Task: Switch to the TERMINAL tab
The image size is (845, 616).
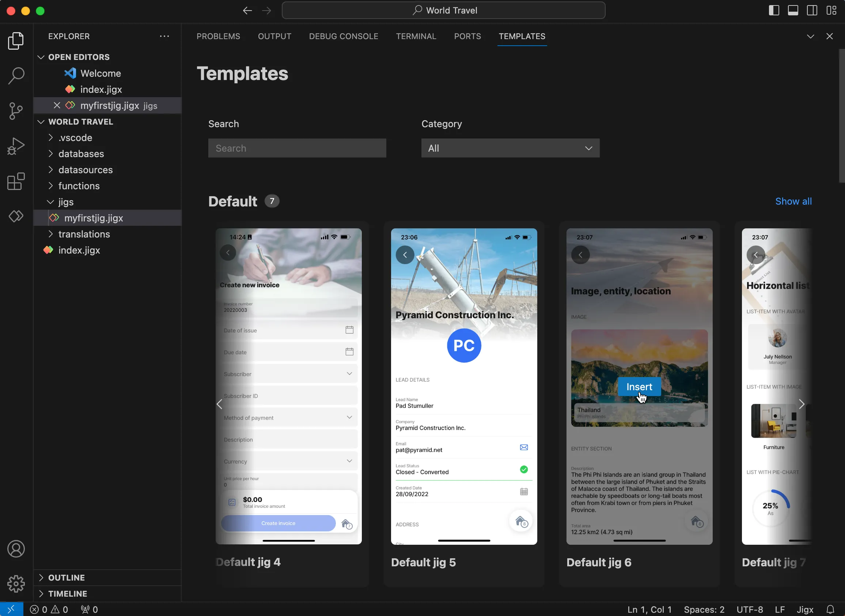Action: pyautogui.click(x=416, y=36)
